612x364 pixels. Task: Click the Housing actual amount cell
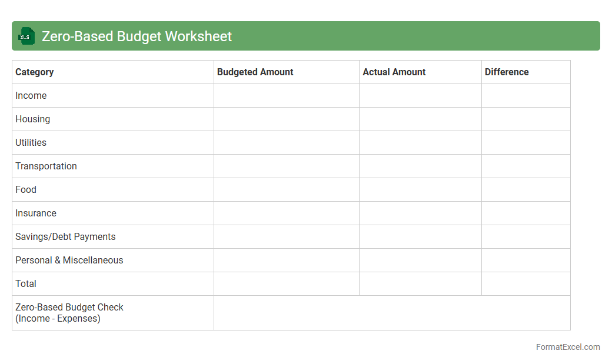(420, 119)
